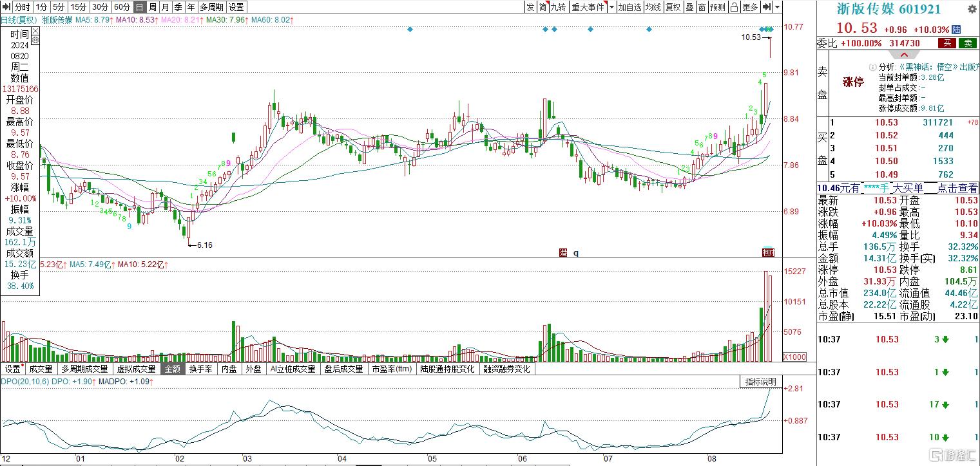
Task: Click 点击查看 big order details
Action: [x=956, y=188]
